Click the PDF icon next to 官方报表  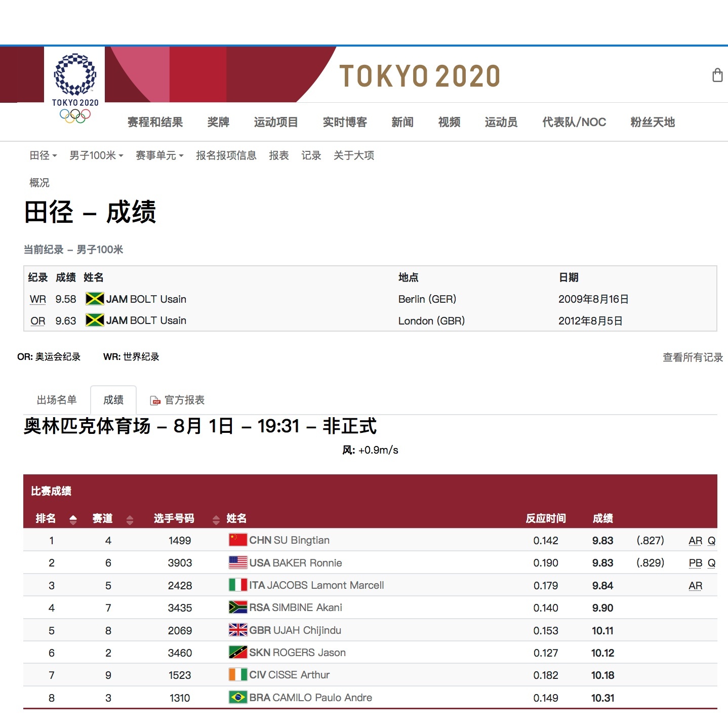[x=155, y=401]
